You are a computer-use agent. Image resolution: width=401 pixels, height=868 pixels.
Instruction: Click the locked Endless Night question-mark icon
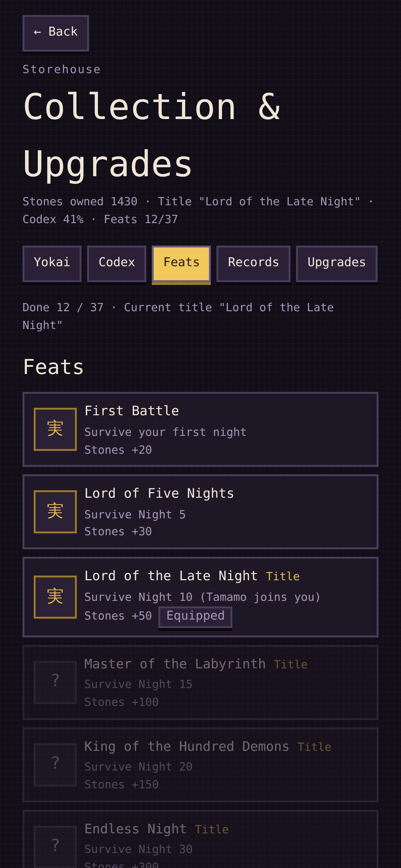coord(55,846)
